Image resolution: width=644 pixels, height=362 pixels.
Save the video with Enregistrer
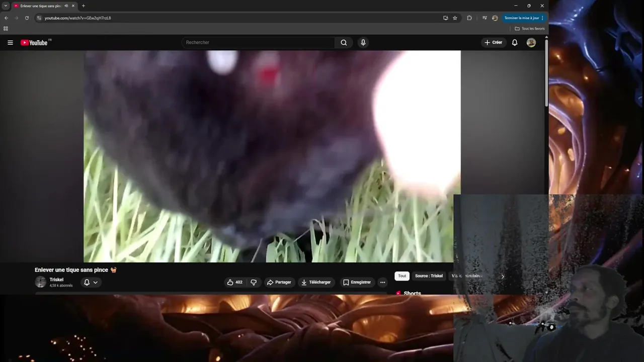[x=357, y=283]
